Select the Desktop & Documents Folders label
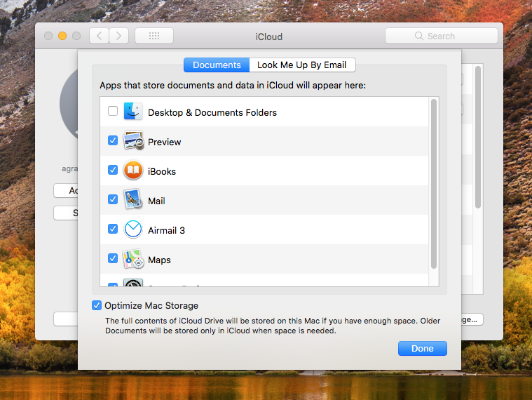Image resolution: width=532 pixels, height=400 pixels. pos(212,112)
